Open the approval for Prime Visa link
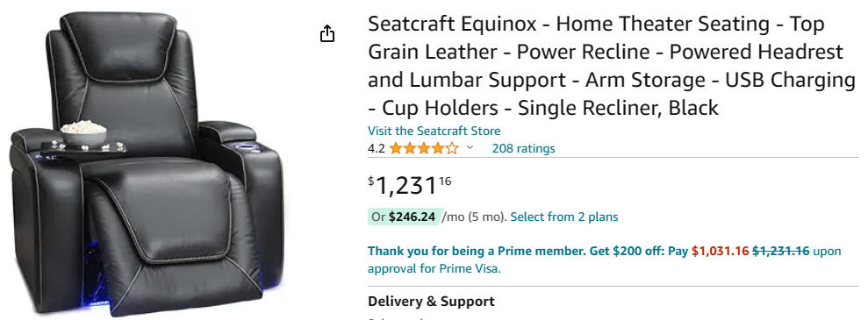The image size is (868, 320). (x=434, y=268)
